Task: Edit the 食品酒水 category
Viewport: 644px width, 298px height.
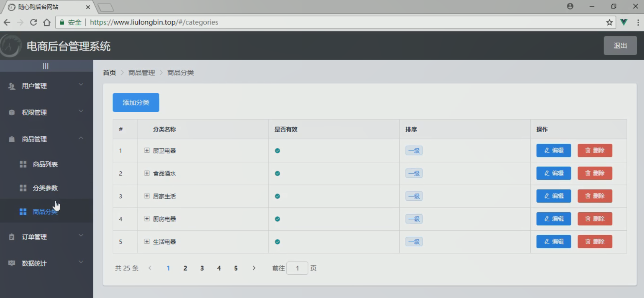Action: [x=554, y=173]
